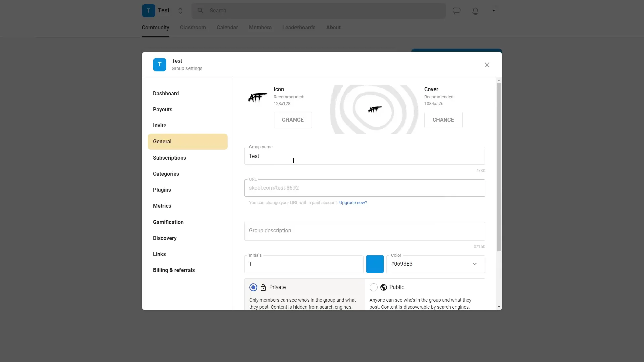Click the blue color swatch
The image size is (644, 362).
point(375,264)
